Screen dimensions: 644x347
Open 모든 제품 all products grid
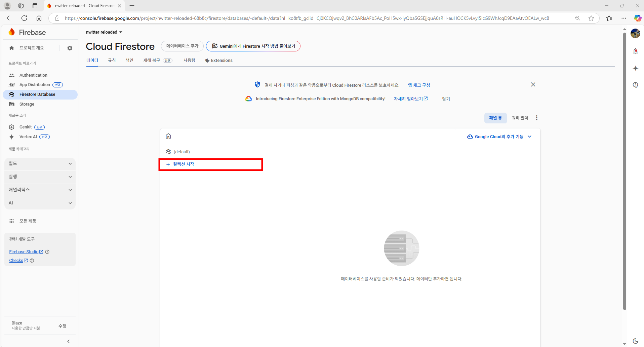pos(23,221)
